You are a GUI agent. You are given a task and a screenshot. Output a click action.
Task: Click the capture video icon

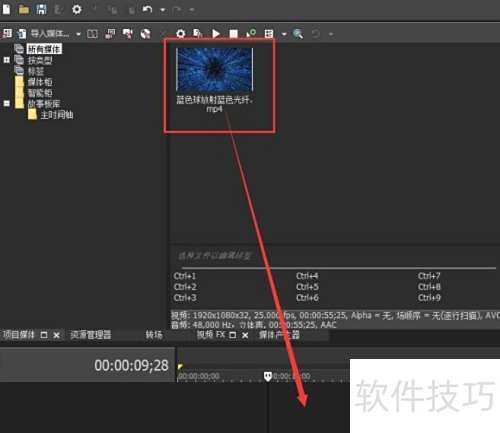110,34
